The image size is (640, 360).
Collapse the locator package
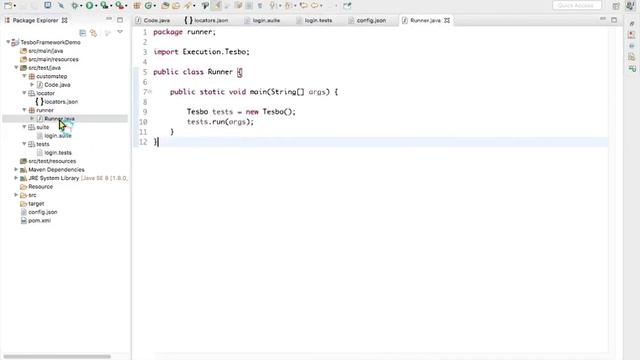pos(24,93)
